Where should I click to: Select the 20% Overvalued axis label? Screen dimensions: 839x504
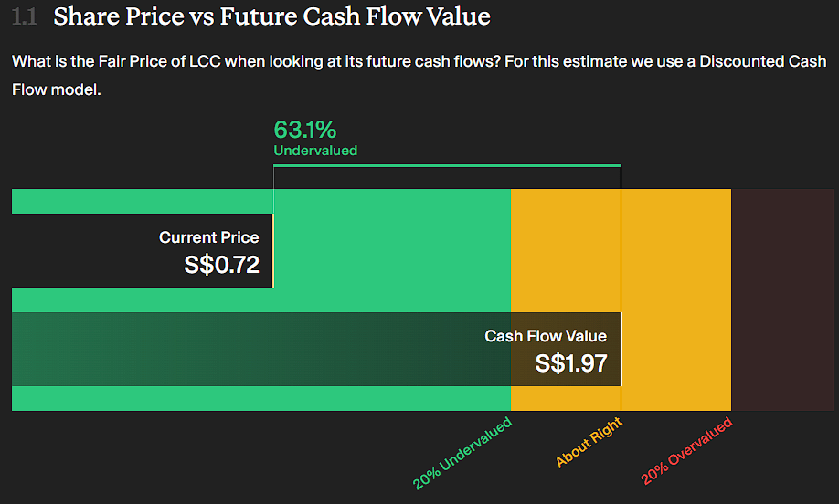(686, 451)
